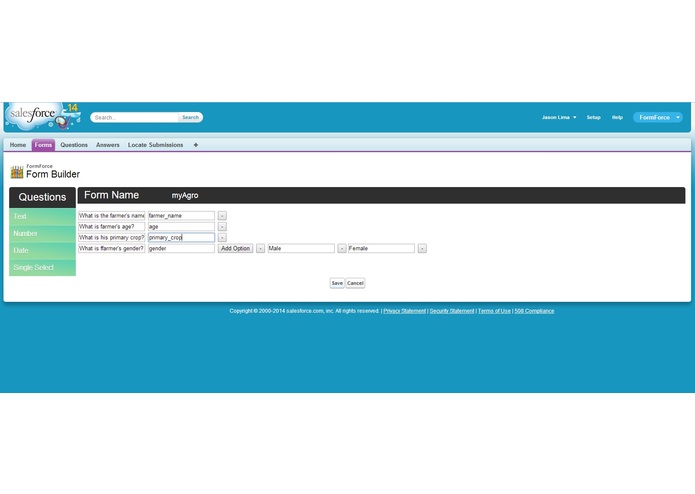Open the plus tab for all tabs

click(195, 145)
